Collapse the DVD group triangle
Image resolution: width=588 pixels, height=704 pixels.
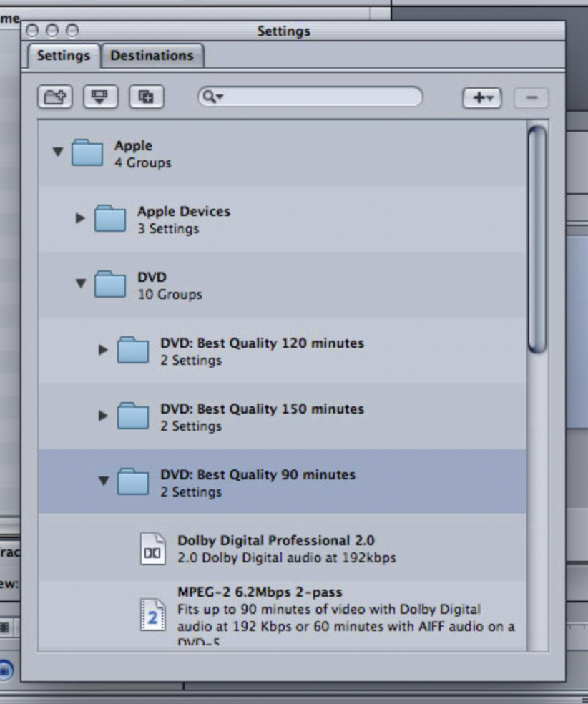pos(80,283)
